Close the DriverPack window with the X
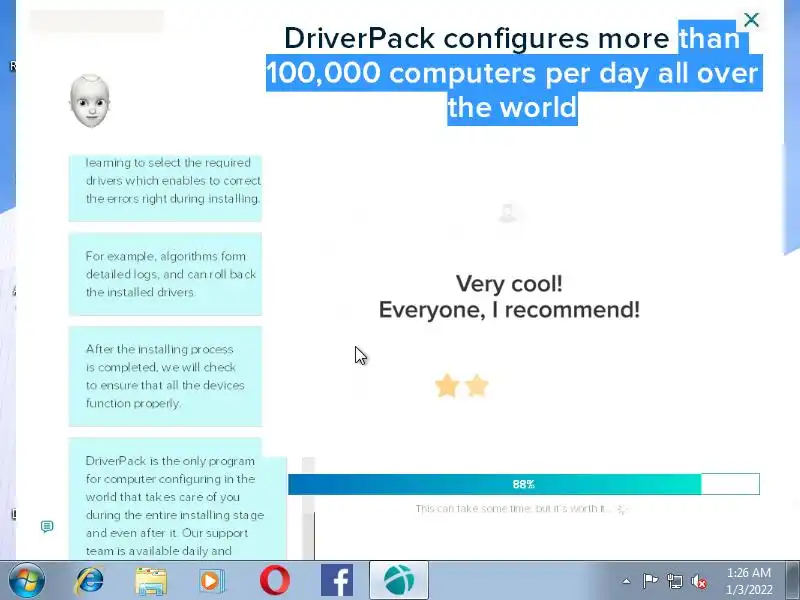 (x=751, y=20)
